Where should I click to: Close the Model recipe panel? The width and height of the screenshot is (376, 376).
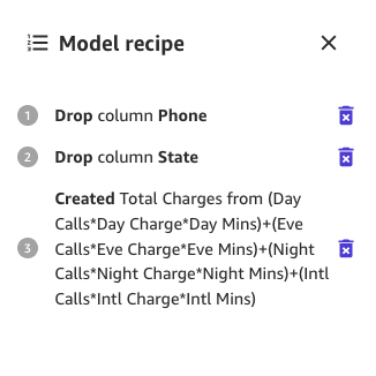tap(329, 43)
